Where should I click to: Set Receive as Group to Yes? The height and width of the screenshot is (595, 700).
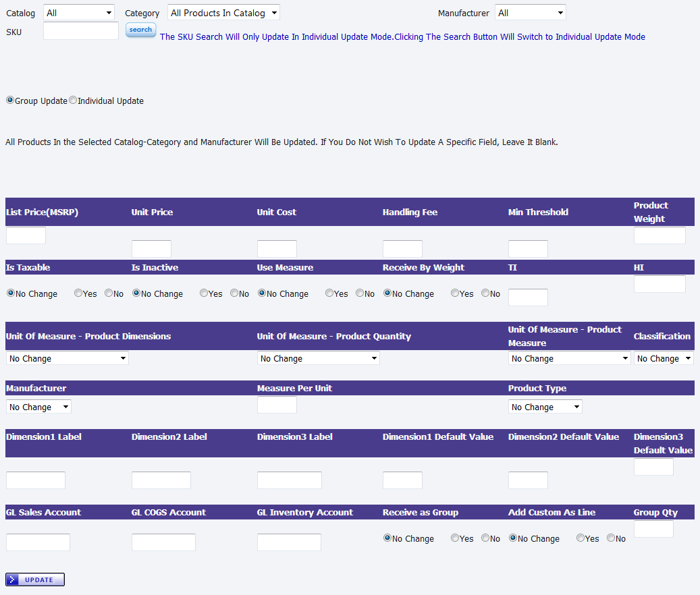pos(455,538)
